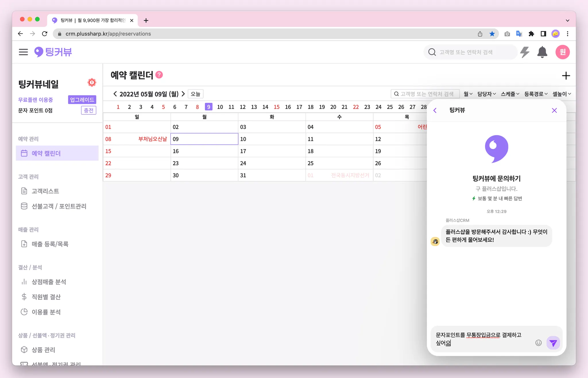Click the 오늘 button
This screenshot has height=378, width=588.
pyautogui.click(x=196, y=94)
